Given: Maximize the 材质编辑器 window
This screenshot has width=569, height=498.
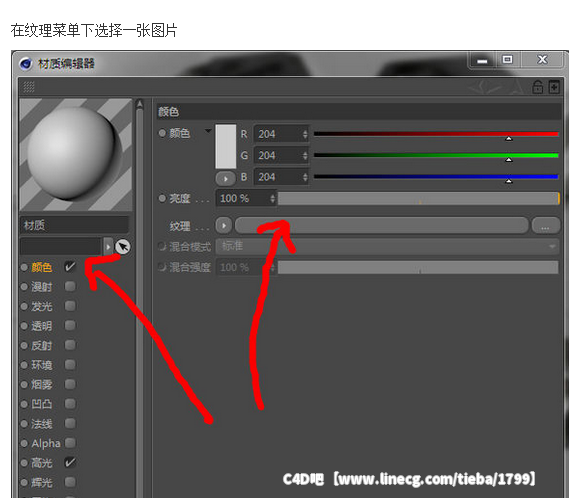Looking at the screenshot, I should (508, 60).
